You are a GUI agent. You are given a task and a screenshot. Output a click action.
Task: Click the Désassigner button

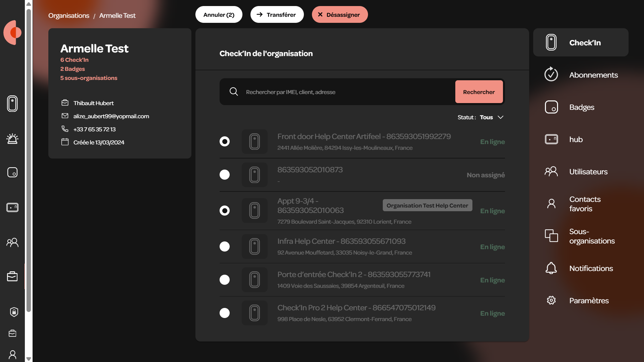pos(340,14)
